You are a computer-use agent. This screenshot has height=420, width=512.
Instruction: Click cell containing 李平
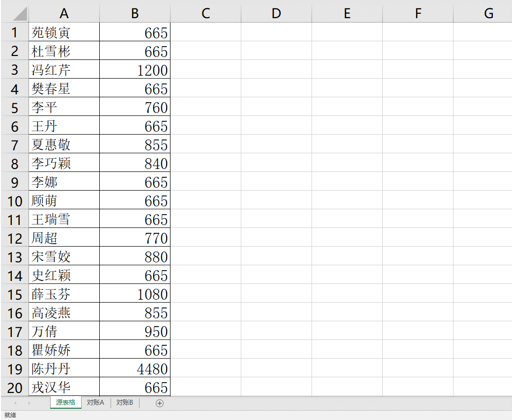point(64,107)
